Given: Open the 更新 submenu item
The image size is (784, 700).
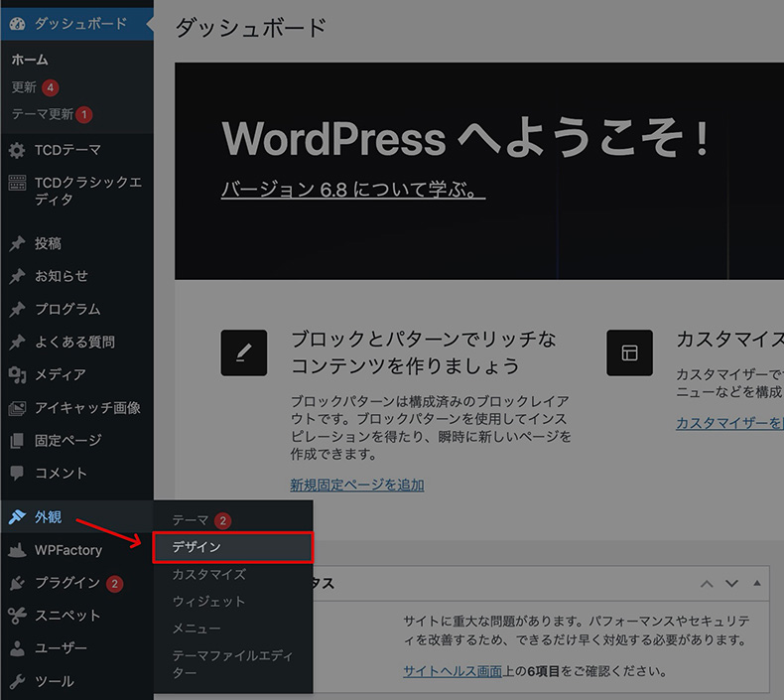Looking at the screenshot, I should (x=24, y=87).
